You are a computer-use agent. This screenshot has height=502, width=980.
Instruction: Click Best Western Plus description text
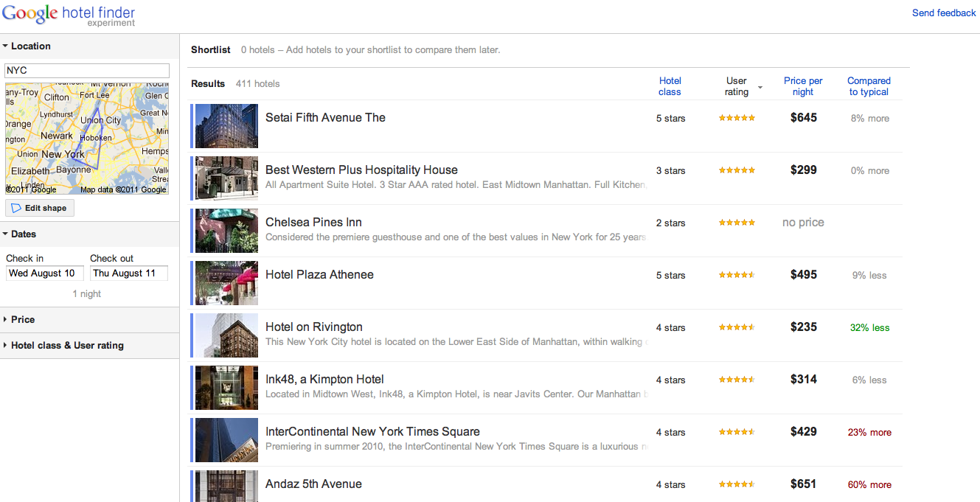click(x=456, y=184)
